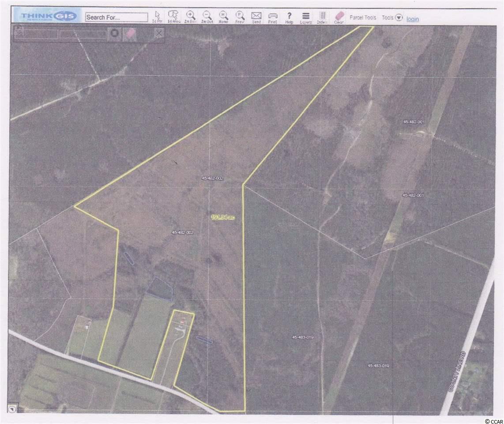Screen dimensions: 504x424
Task: Click the second field in floating measure panel
Action: coord(83,34)
